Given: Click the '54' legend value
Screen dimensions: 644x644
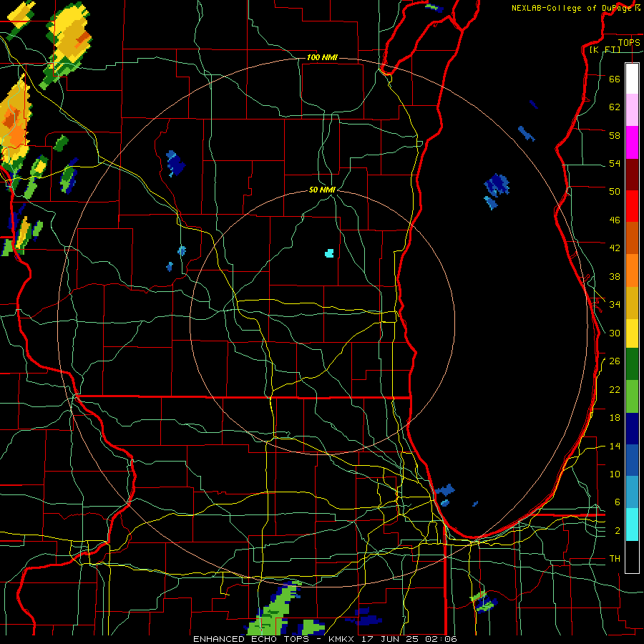Looking at the screenshot, I should tap(615, 163).
